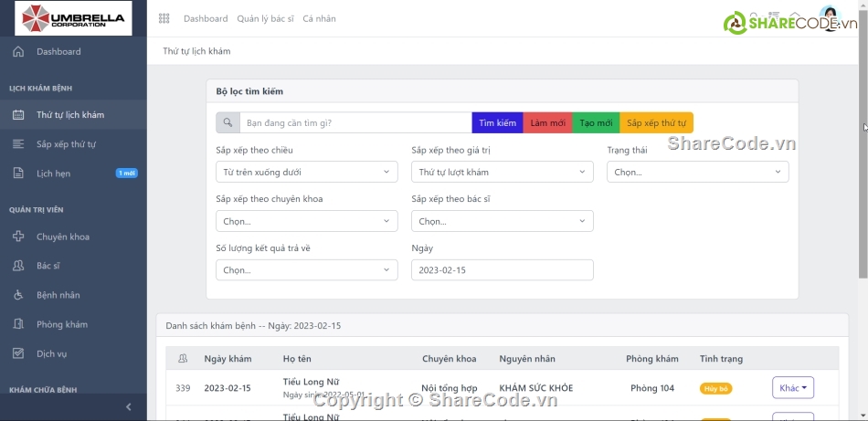Click the Chuyên khoa medical cross icon

coord(18,237)
